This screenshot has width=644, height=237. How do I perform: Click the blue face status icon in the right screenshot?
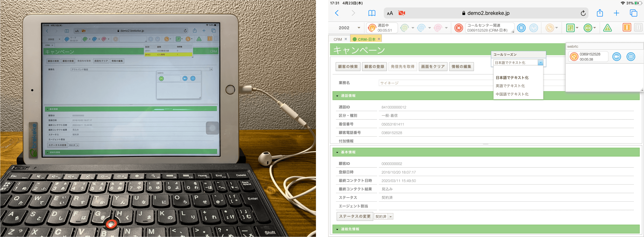421,28
